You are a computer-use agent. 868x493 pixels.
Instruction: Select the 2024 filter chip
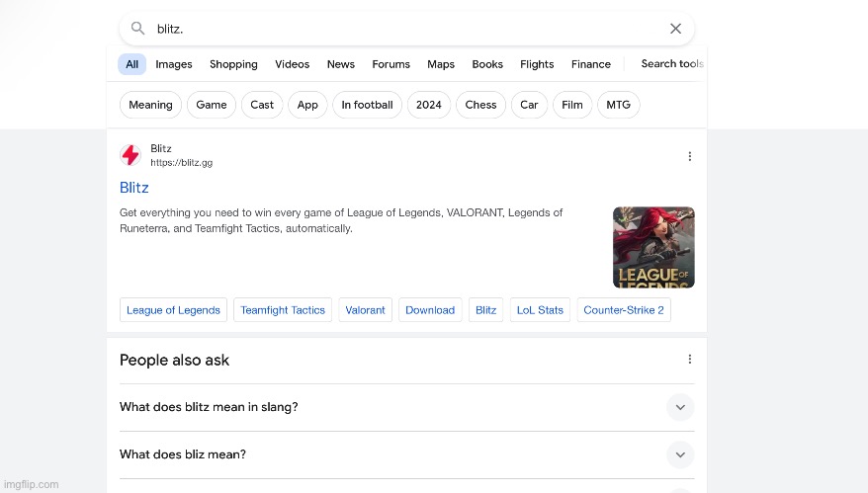(x=429, y=105)
